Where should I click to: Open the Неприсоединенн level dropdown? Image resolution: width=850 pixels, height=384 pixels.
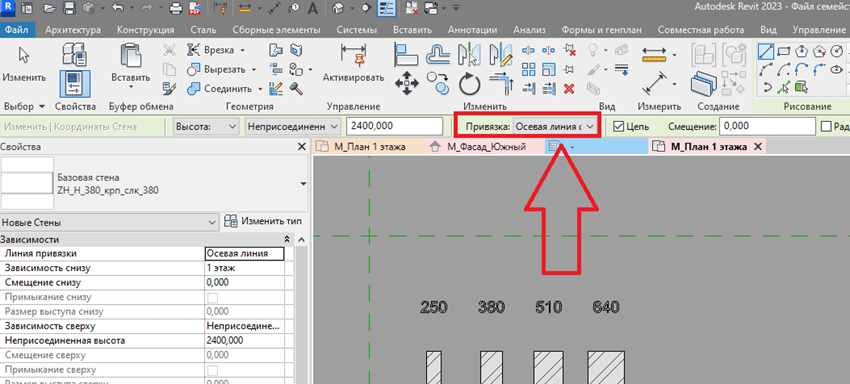(293, 126)
